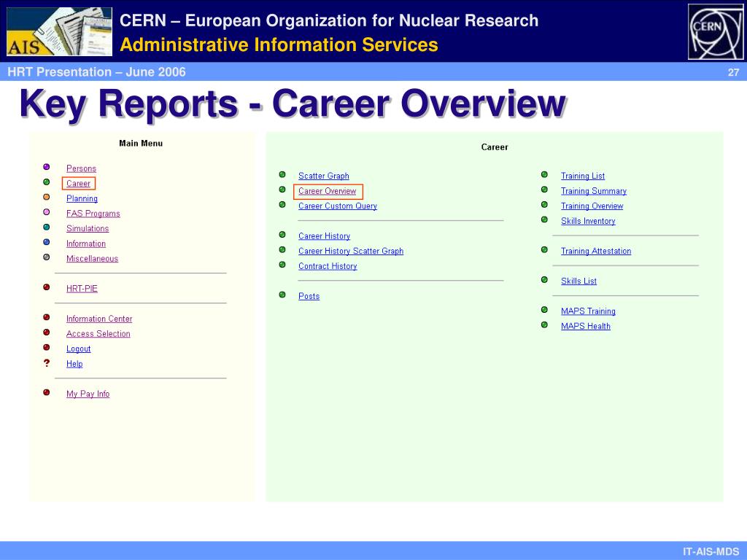Click the green bullet beside Skills List
Image resolution: width=747 pixels, height=560 pixels.
pyautogui.click(x=544, y=279)
